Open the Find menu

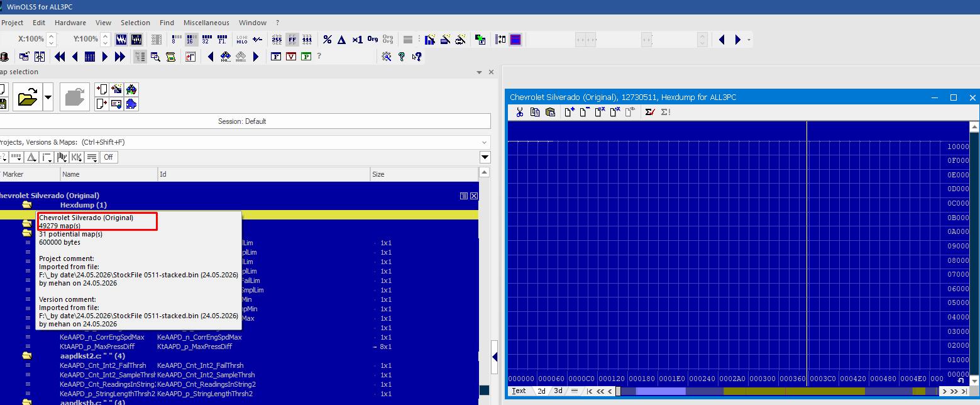click(167, 23)
